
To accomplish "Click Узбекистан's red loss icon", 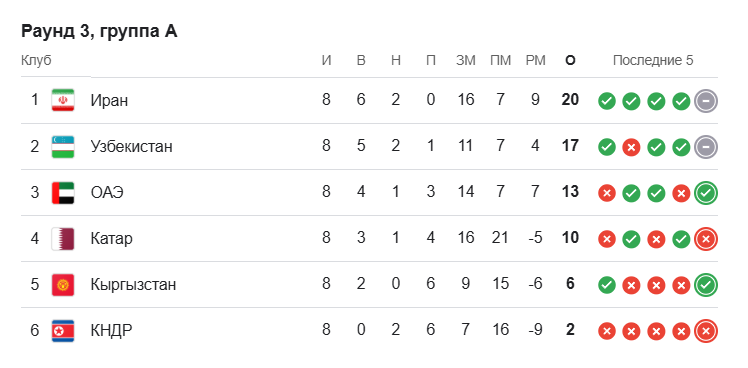I will coord(631,147).
